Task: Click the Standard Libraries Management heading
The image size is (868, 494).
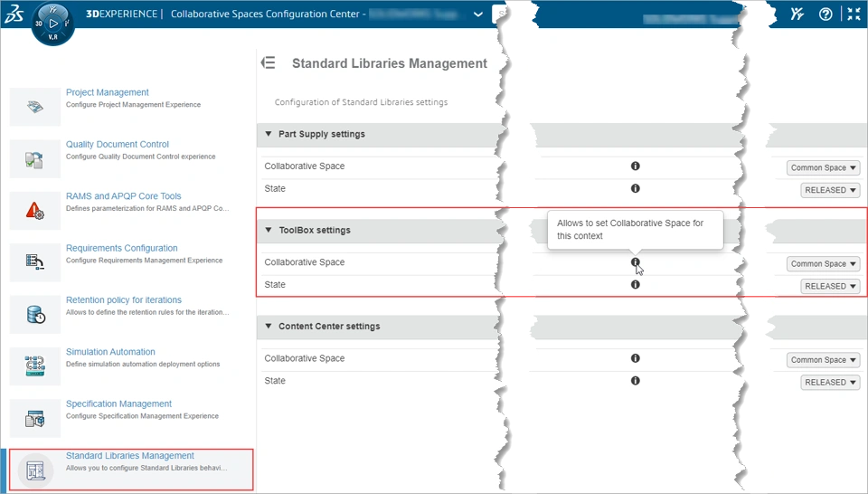Action: (390, 63)
